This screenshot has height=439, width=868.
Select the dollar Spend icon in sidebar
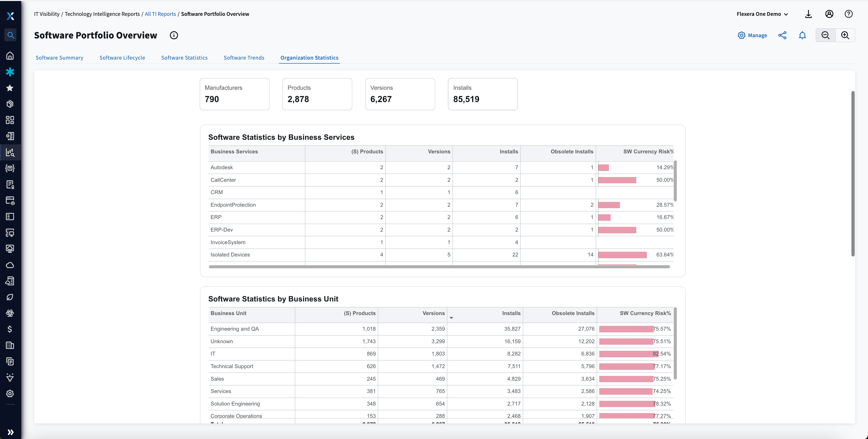10,329
